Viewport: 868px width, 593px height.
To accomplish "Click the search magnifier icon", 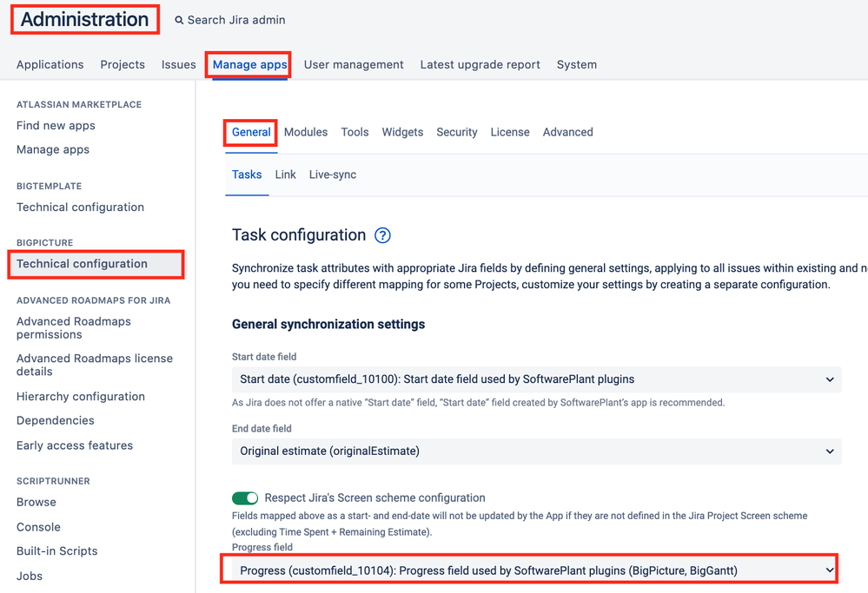I will tap(179, 21).
